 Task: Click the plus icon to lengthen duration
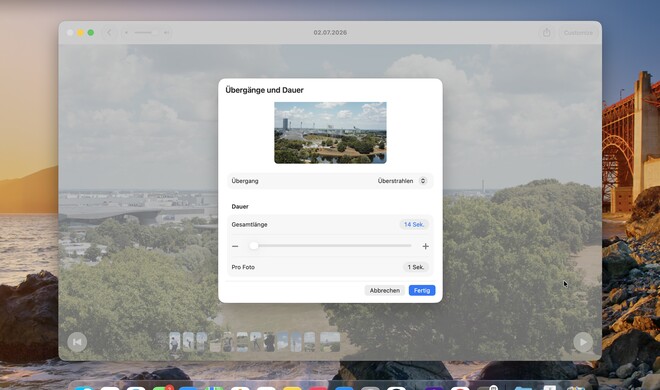click(426, 246)
